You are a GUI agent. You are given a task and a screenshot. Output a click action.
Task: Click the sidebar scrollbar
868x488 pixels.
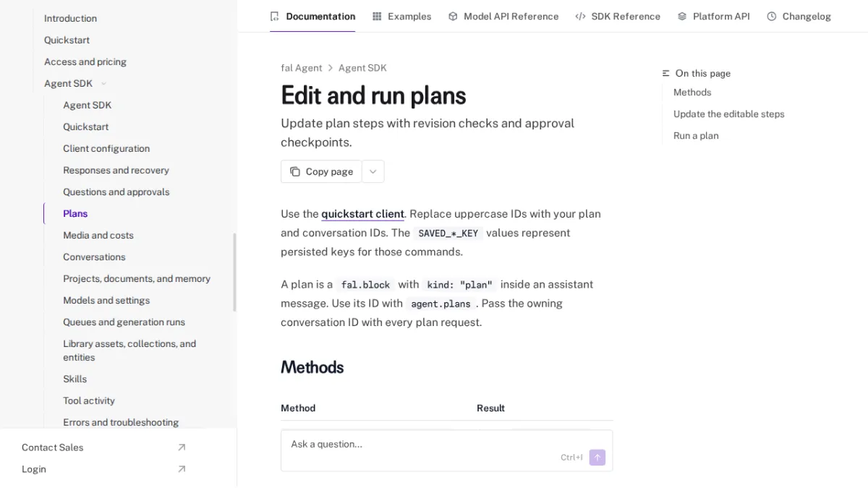(x=234, y=272)
